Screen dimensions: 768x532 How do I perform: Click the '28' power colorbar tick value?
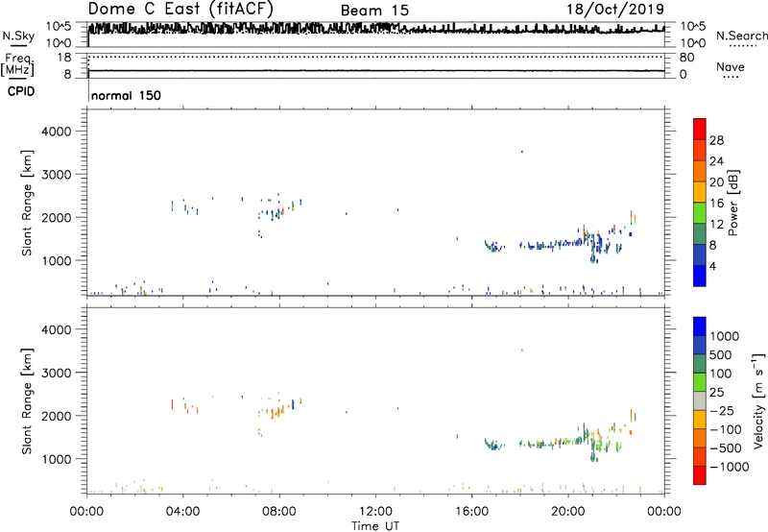pyautogui.click(x=716, y=140)
